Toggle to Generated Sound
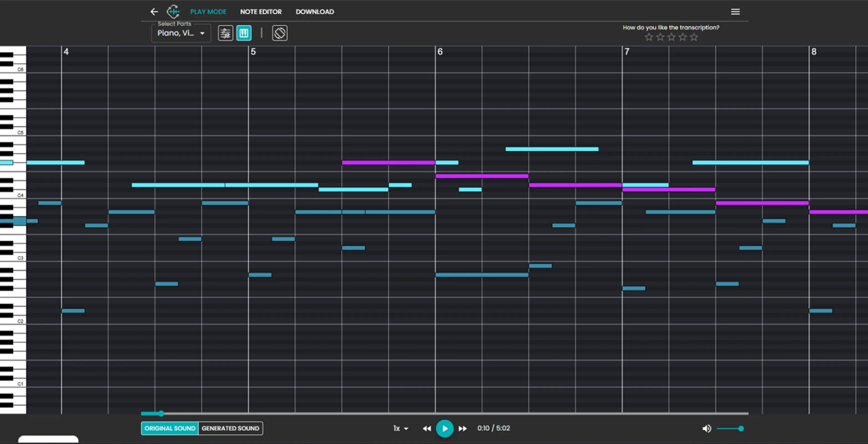This screenshot has width=868, height=444. [x=230, y=428]
